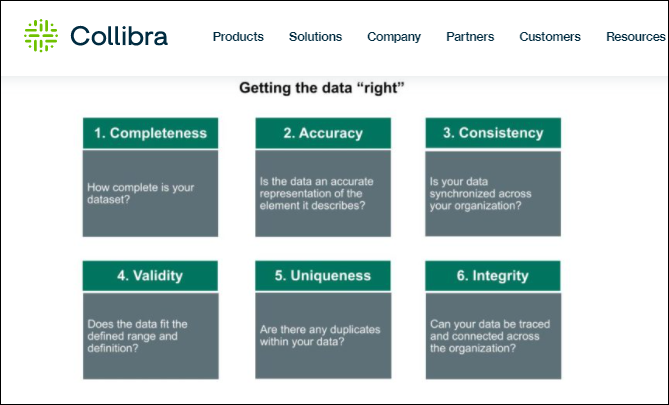This screenshot has width=669, height=405.
Task: Select the 'traced and connected' description box
Action: click(x=493, y=335)
